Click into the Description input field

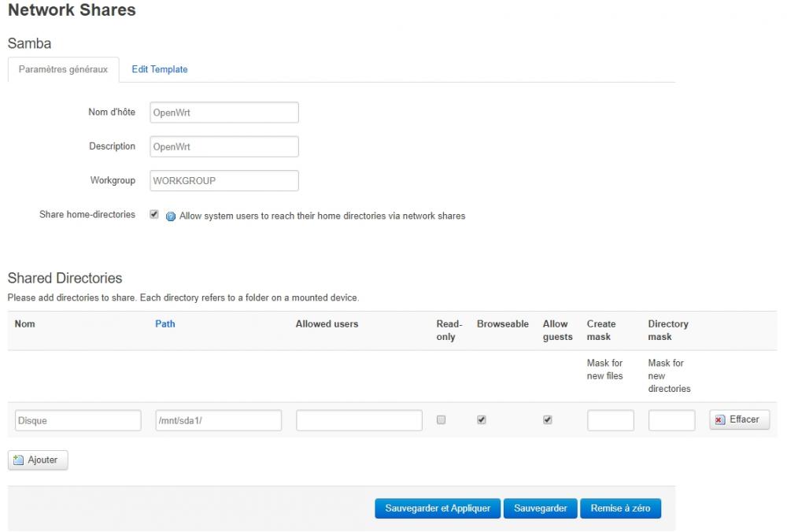point(224,146)
